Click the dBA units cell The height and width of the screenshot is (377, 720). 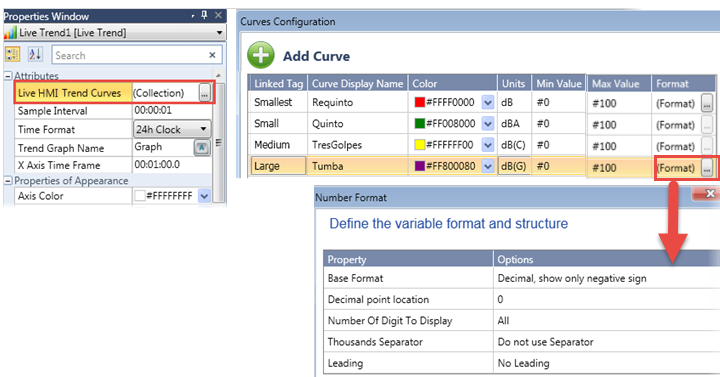[x=514, y=124]
